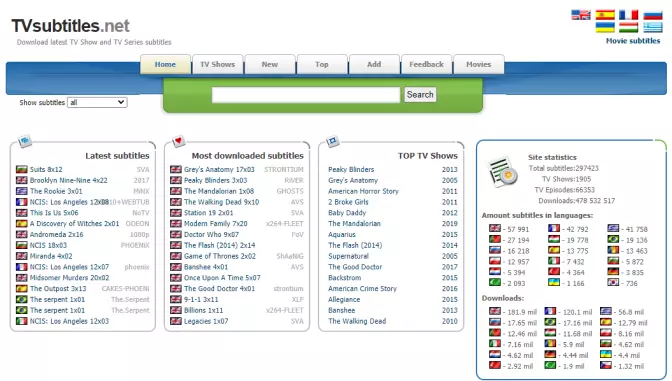Switch to the Top tab
Screen dimensions: 672x381
(x=322, y=64)
